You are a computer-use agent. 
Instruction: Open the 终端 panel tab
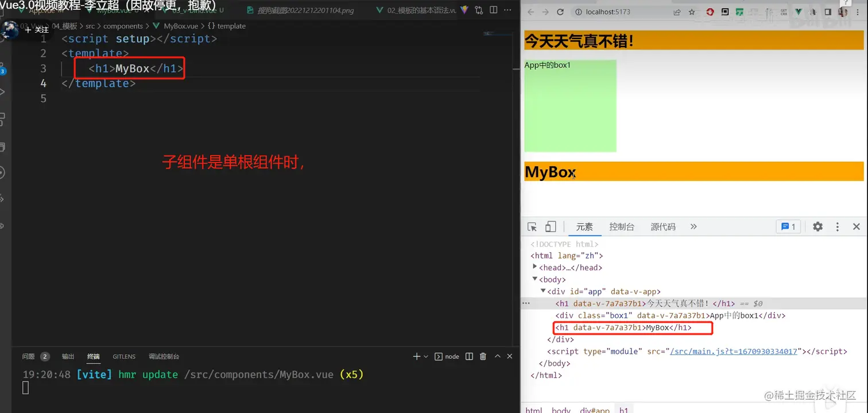tap(94, 357)
